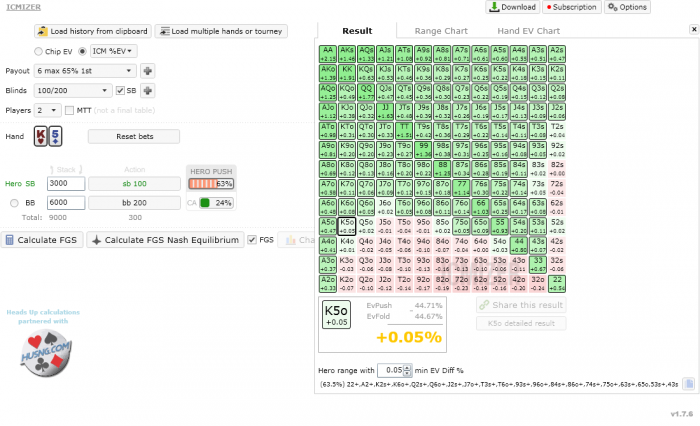Click the EvPush 44.71% value
The width and height of the screenshot is (700, 426).
pos(429,305)
